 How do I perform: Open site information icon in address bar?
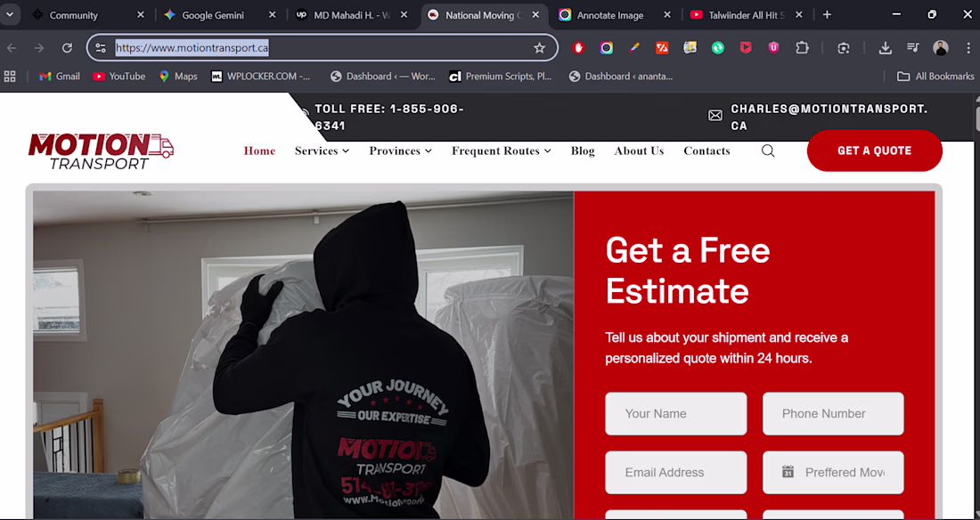102,47
